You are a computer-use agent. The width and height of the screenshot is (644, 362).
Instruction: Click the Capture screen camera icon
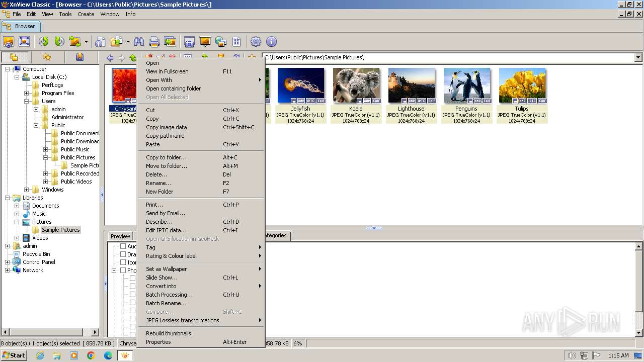189,42
